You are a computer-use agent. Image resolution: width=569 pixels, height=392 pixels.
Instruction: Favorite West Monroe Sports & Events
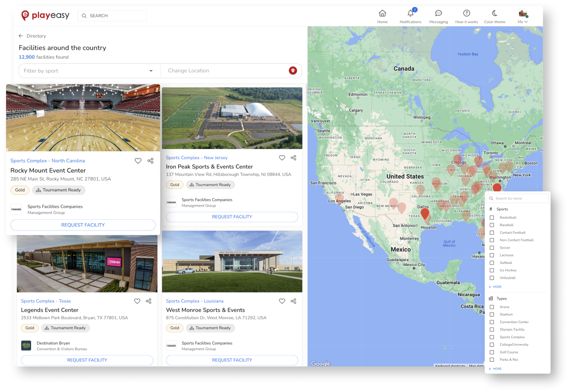[282, 301]
